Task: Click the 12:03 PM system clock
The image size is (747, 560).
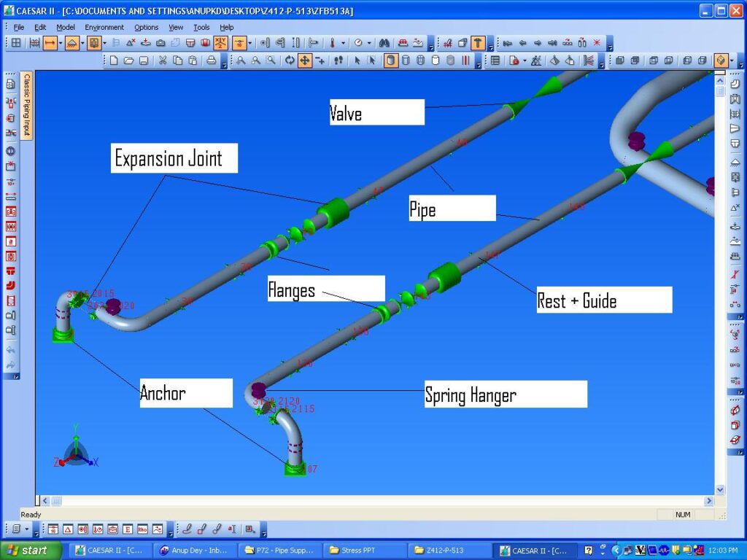Action: (723, 551)
